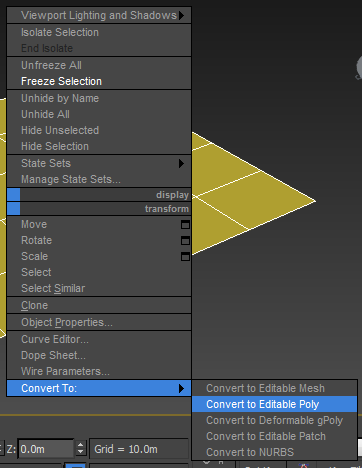Open the Dope Sheet
362x468 pixels.
tap(99, 355)
